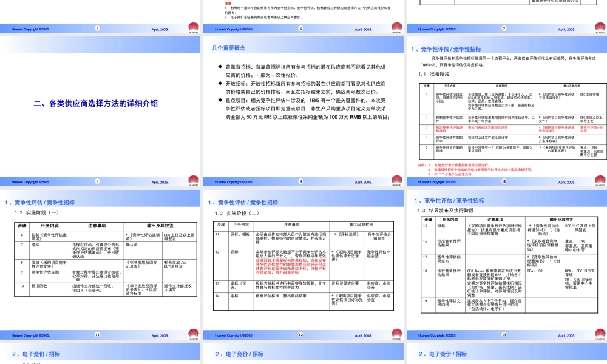Click the 竞争性评估咨询 cell on slide 11

[50, 276]
